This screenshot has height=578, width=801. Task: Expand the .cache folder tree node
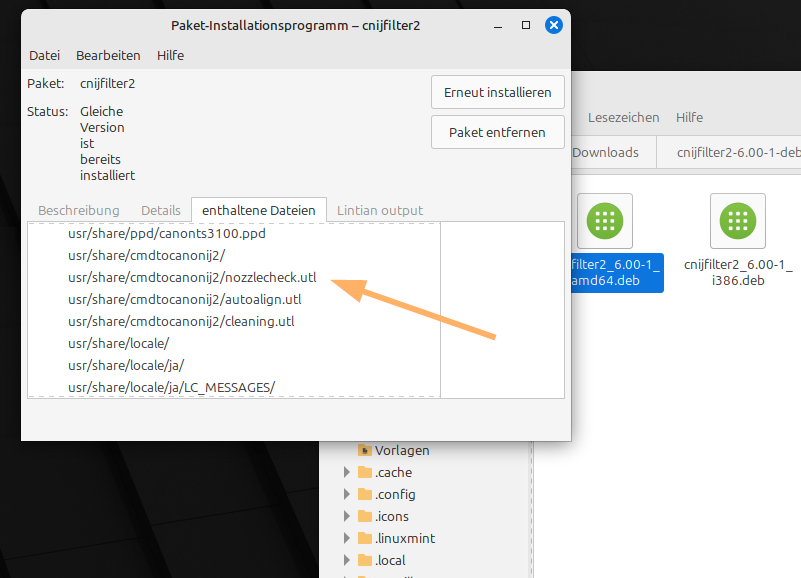pyautogui.click(x=347, y=472)
